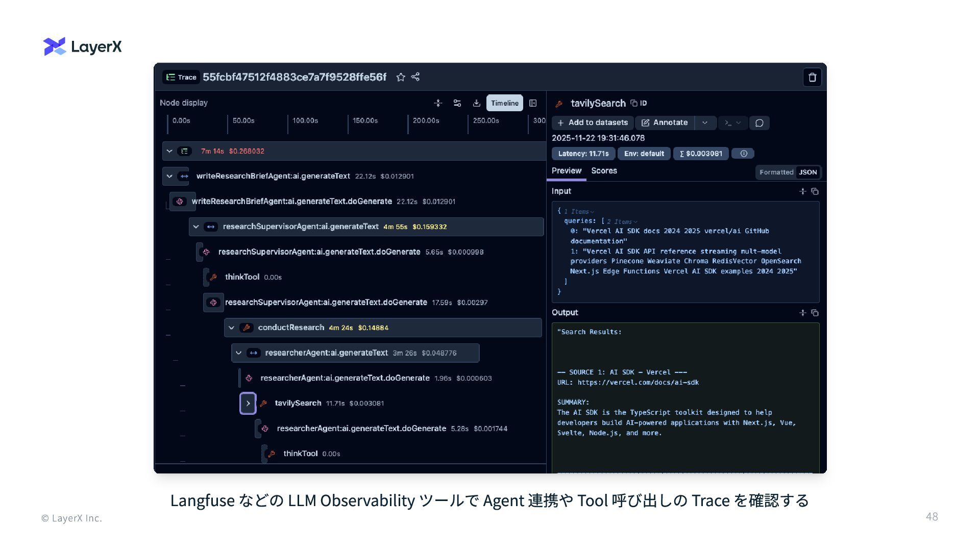Click the download trace icon

pos(476,103)
